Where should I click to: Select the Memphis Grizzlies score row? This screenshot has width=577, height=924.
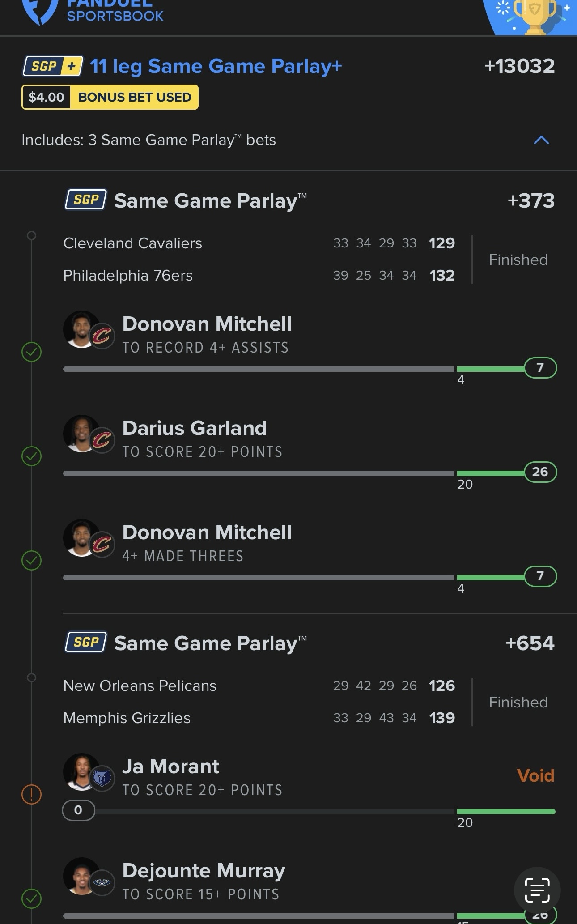pyautogui.click(x=259, y=718)
